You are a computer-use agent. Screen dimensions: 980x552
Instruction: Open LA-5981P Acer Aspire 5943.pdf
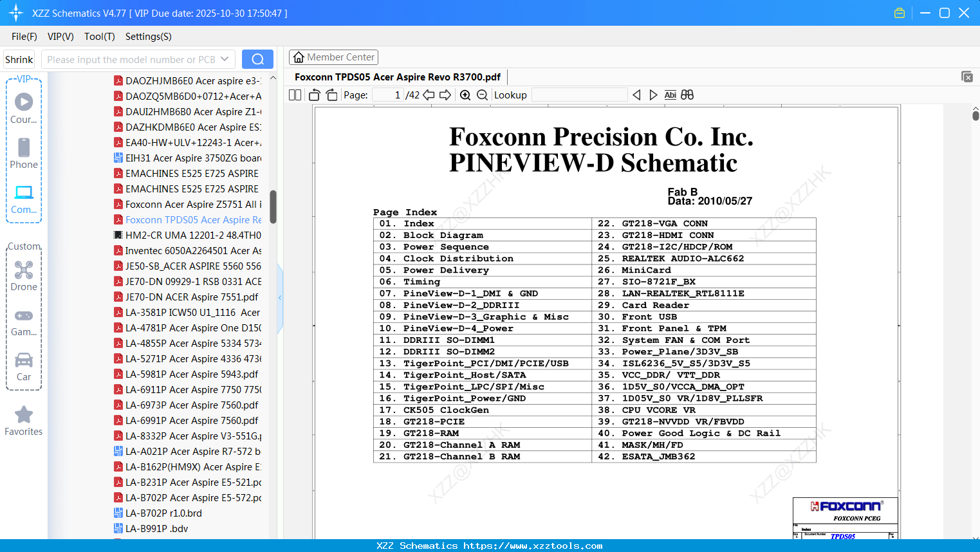186,374
